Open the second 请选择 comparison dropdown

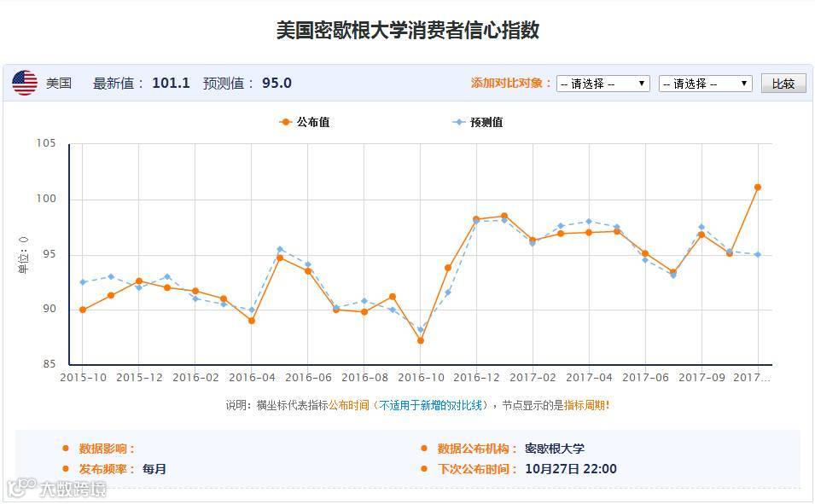pos(705,84)
